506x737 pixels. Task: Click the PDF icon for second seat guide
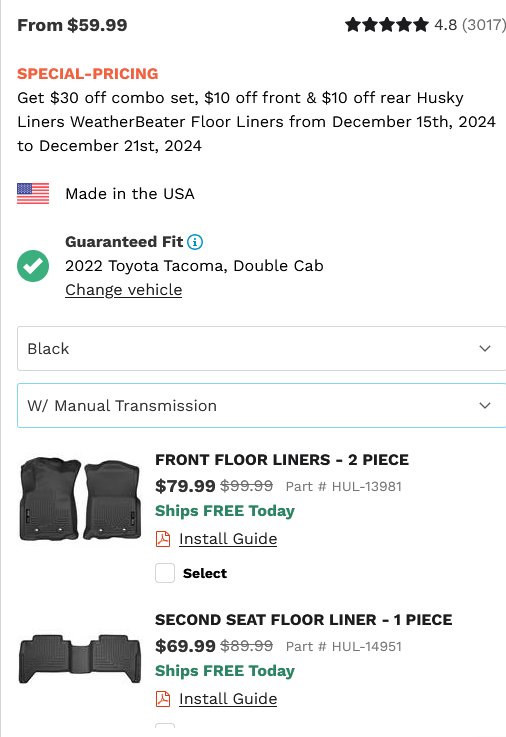point(163,699)
